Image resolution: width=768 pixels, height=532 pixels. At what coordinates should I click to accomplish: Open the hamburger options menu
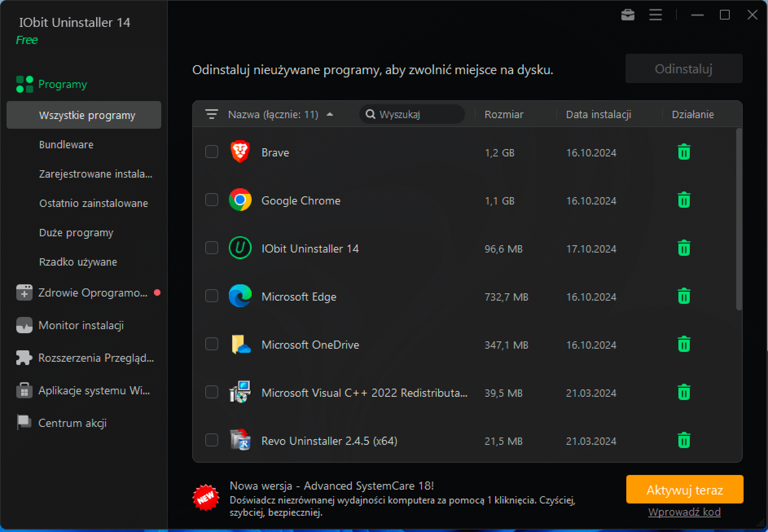point(655,15)
